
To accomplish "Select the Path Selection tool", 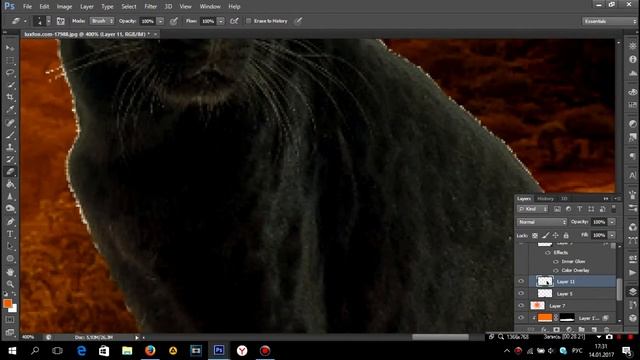I will (10, 246).
